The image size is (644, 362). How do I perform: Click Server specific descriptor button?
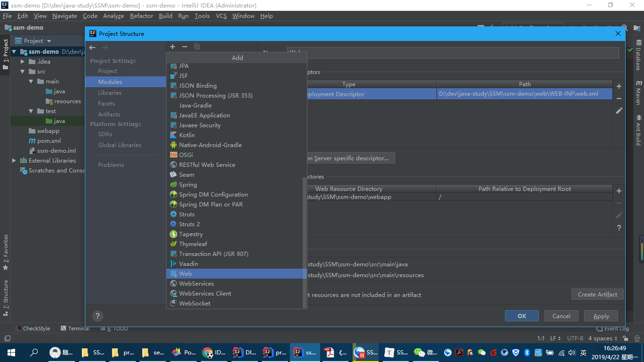coord(351,158)
